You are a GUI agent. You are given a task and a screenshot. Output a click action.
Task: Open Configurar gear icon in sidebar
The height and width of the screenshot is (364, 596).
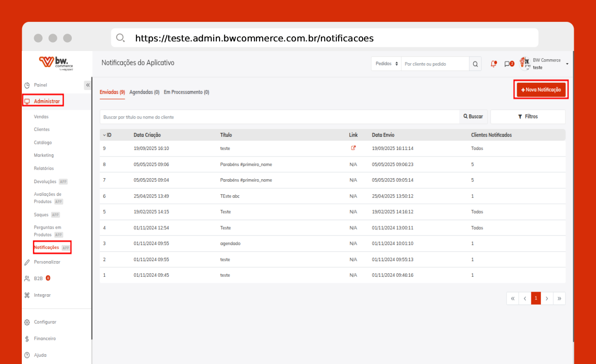27,322
